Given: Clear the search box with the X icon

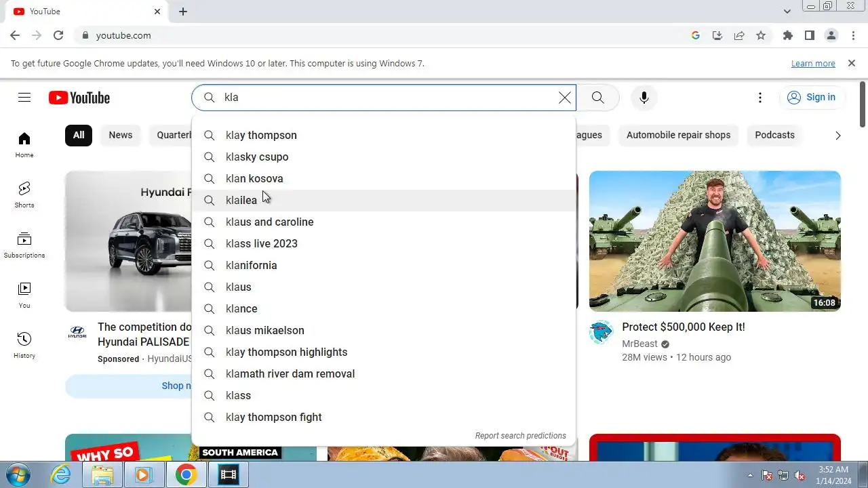Looking at the screenshot, I should 564,98.
